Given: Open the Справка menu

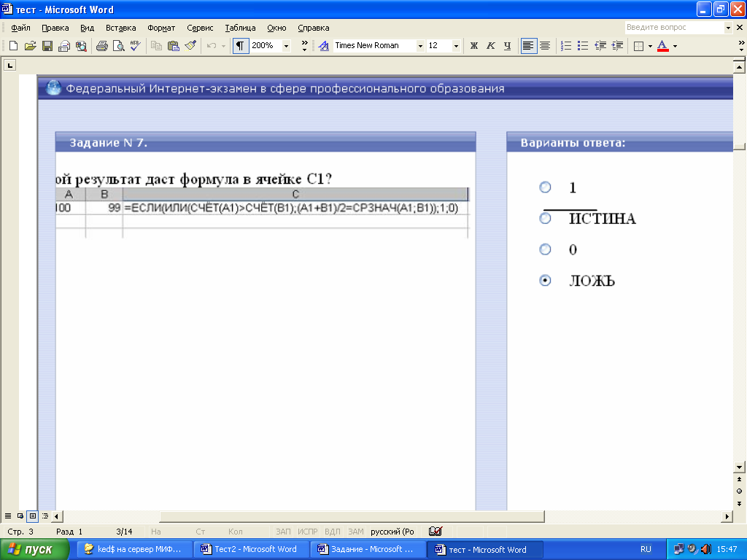Looking at the screenshot, I should click(314, 28).
